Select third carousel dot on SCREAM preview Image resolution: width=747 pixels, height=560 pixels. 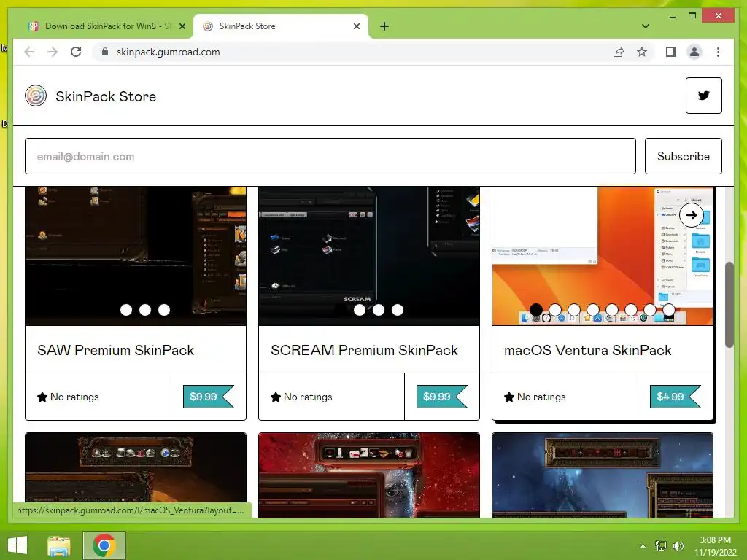coord(398,310)
